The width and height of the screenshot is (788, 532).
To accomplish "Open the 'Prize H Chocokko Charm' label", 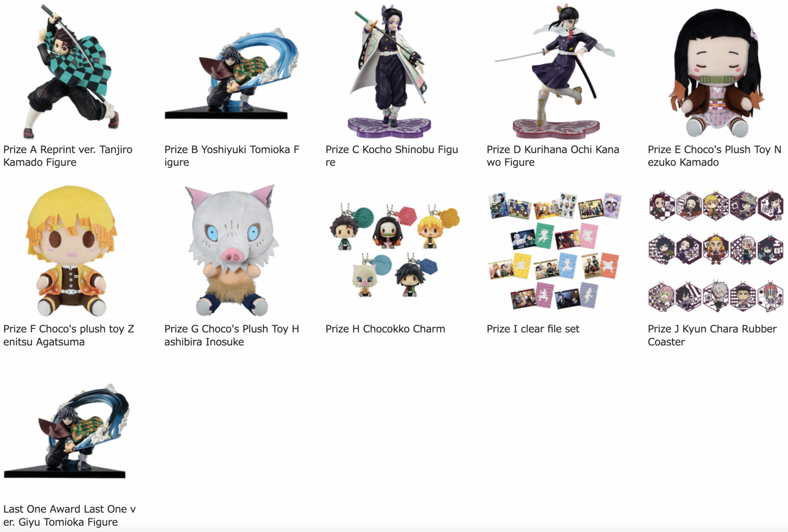I will 385,329.
